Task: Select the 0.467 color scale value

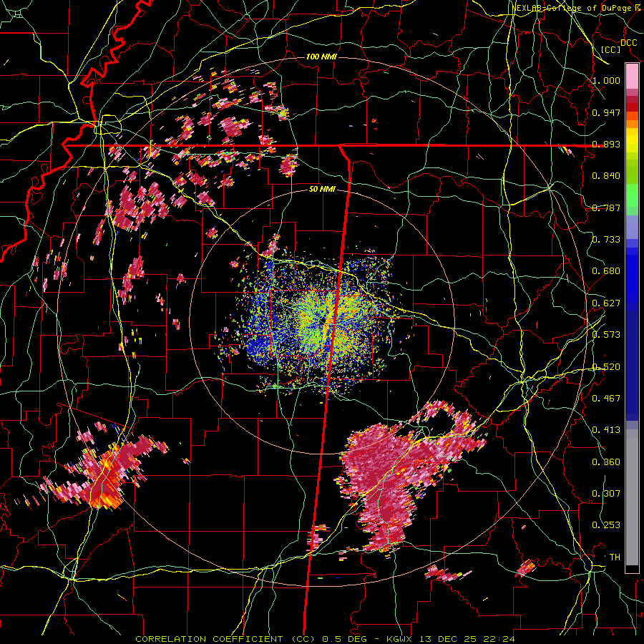Action: tap(606, 399)
